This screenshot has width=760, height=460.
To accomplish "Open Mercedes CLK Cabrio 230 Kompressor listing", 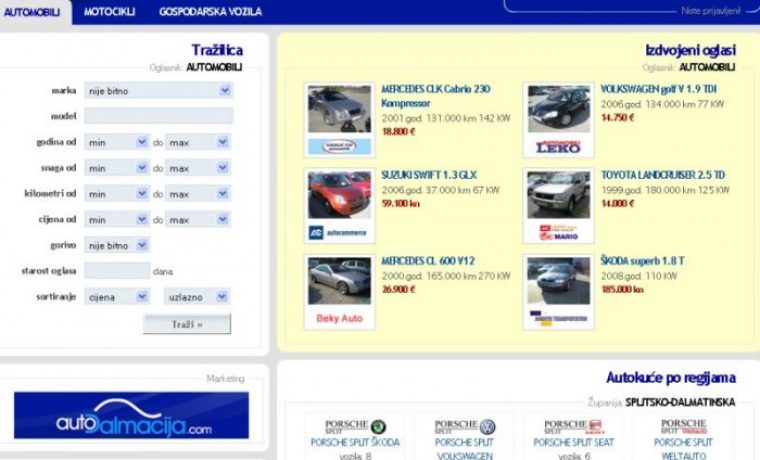I will click(436, 96).
